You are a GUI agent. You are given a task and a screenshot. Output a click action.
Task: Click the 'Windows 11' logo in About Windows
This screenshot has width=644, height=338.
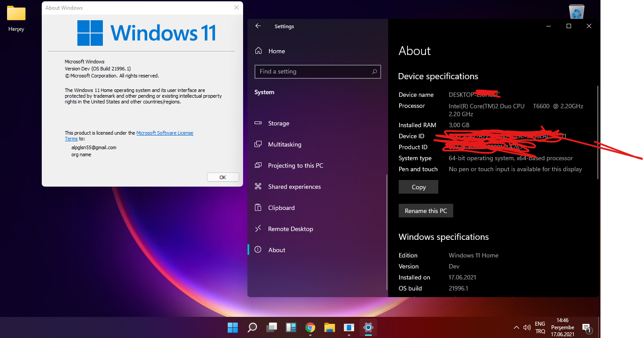click(x=146, y=33)
